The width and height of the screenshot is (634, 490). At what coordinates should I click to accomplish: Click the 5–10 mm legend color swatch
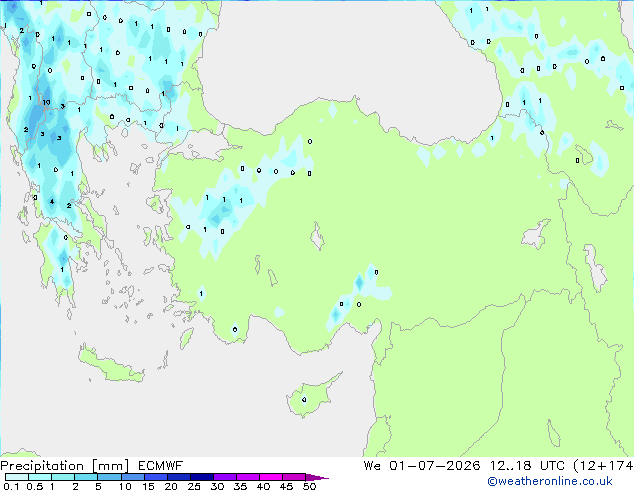pyautogui.click(x=109, y=477)
